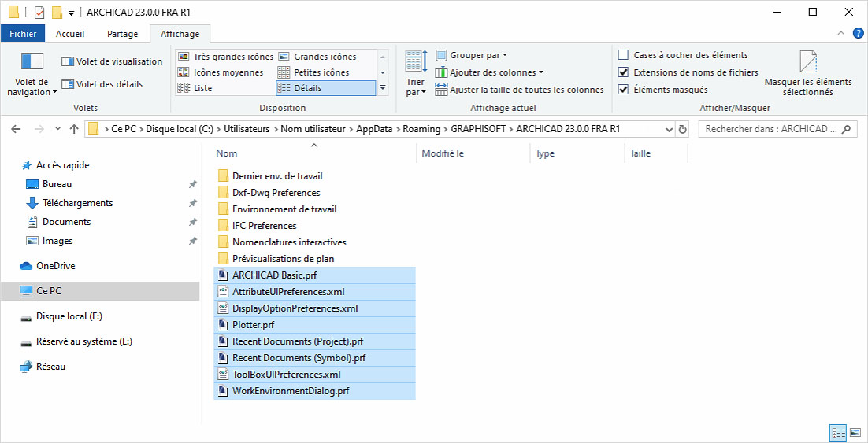
Task: Open Ajouter des colonnes dropdown
Action: click(x=489, y=72)
